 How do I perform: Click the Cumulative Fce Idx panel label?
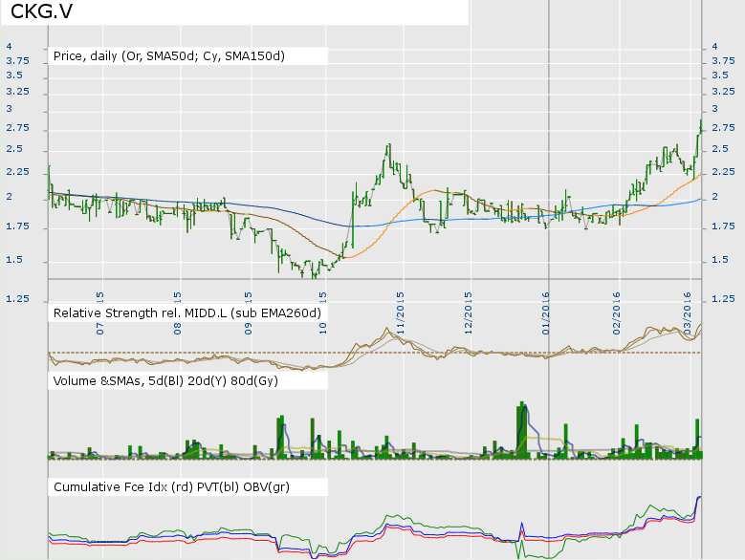click(171, 487)
